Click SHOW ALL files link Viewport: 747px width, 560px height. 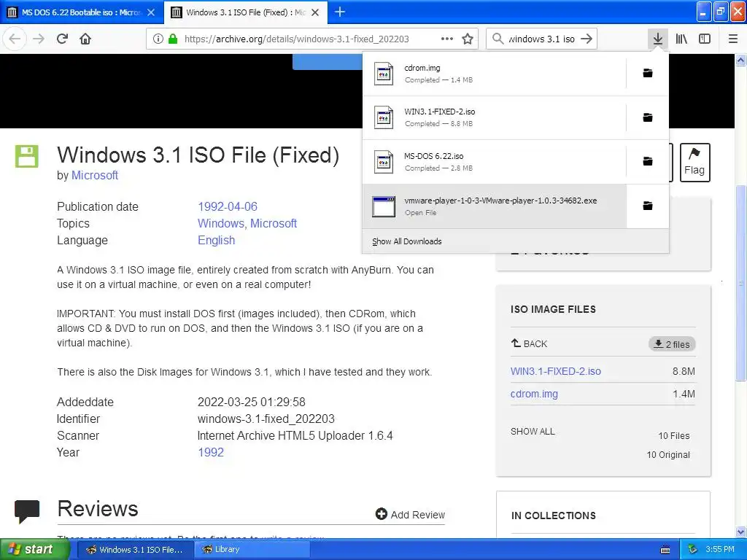click(x=533, y=432)
